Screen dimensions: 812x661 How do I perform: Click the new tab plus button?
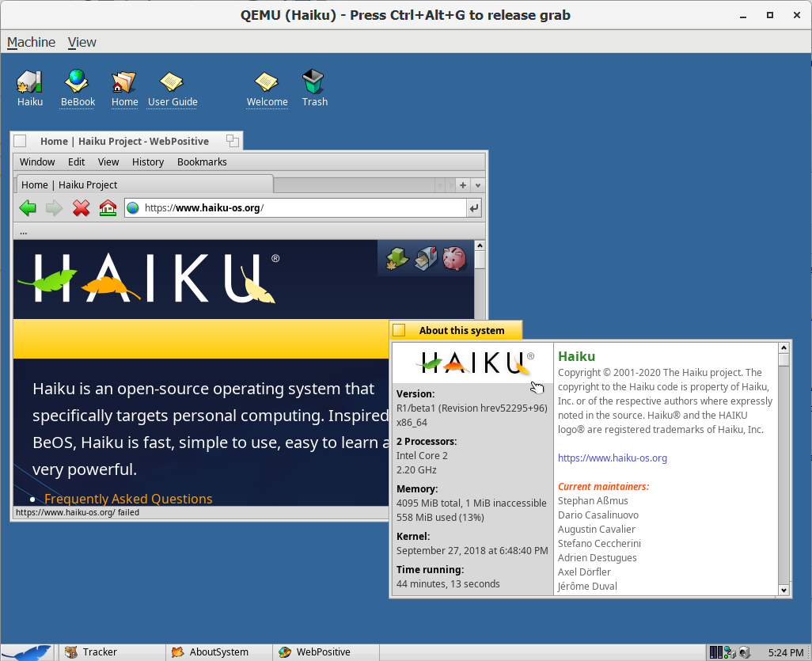(462, 184)
